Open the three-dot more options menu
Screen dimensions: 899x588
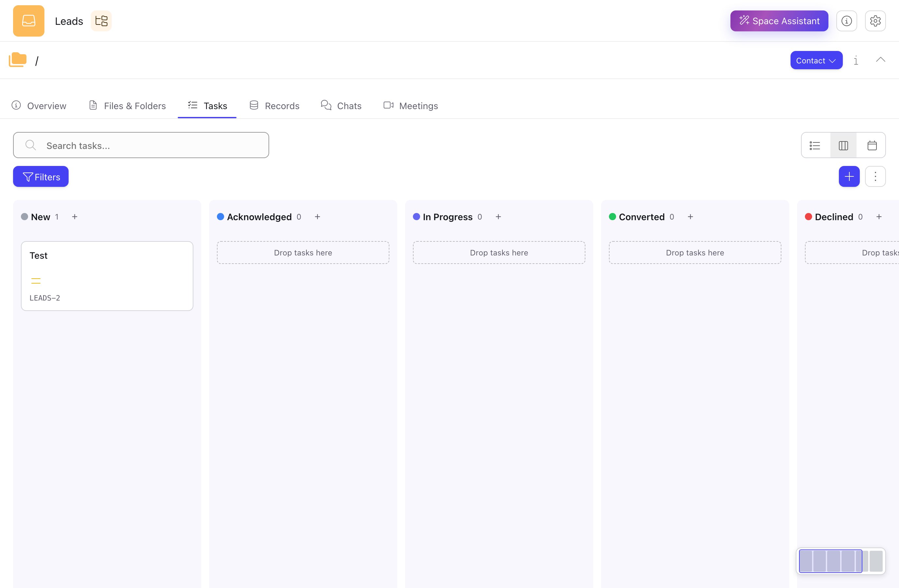[875, 177]
